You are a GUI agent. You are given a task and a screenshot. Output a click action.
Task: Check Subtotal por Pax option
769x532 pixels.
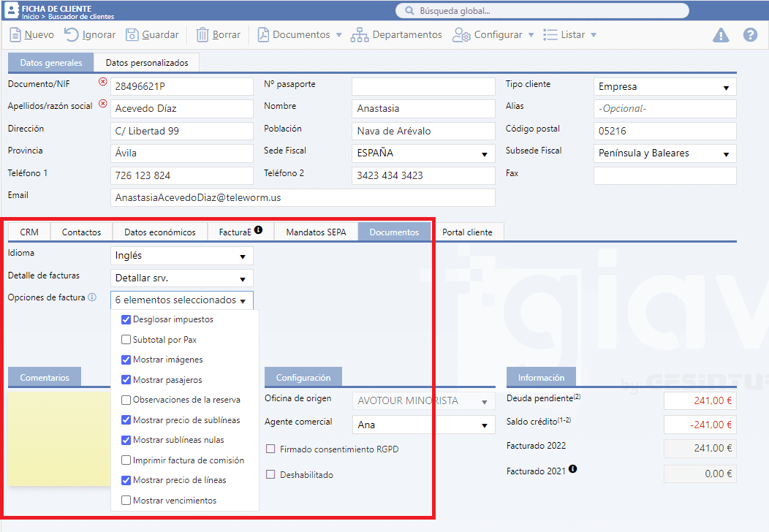126,339
